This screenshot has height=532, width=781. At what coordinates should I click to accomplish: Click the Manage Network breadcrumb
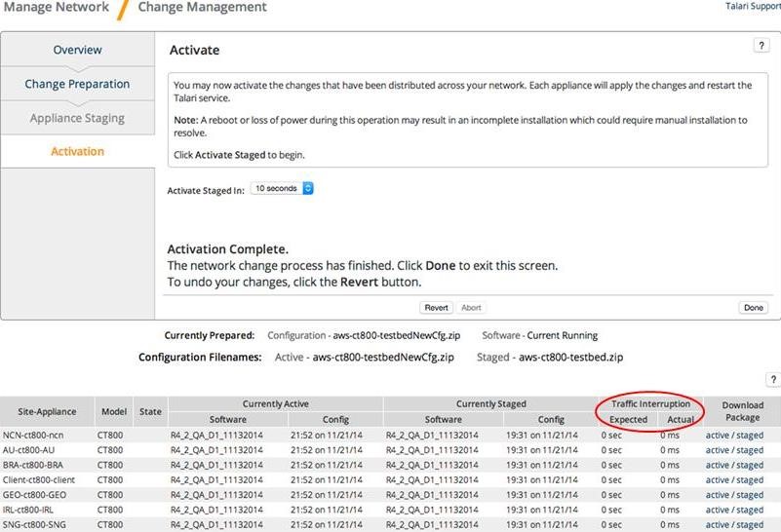pos(56,7)
